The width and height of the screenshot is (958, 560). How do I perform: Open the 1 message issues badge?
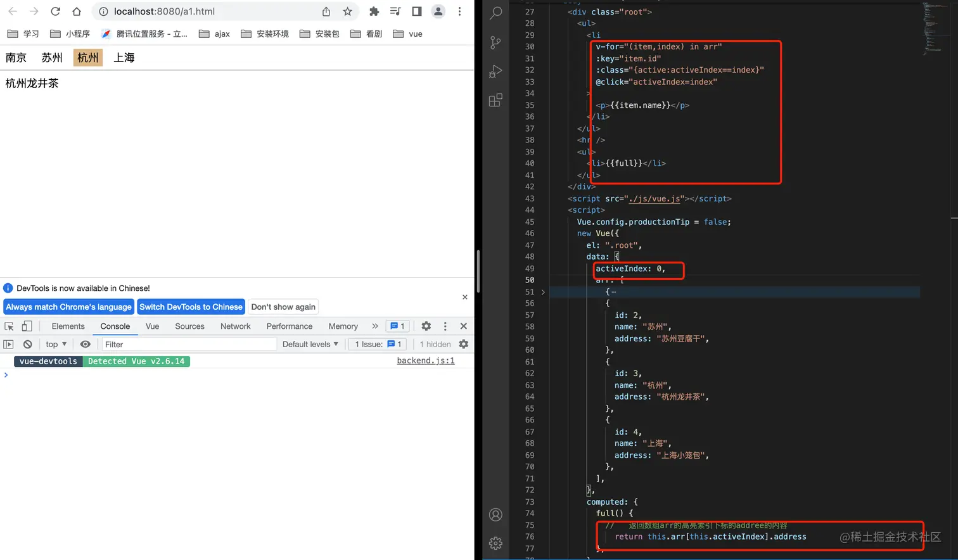point(397,326)
